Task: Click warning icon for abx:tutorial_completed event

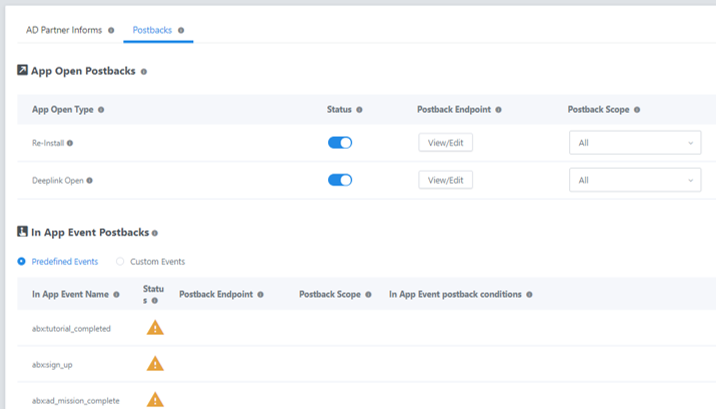Action: click(x=155, y=328)
